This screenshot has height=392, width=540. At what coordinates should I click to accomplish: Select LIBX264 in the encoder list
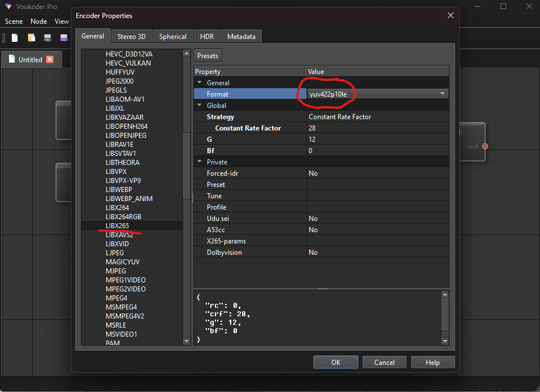(117, 208)
